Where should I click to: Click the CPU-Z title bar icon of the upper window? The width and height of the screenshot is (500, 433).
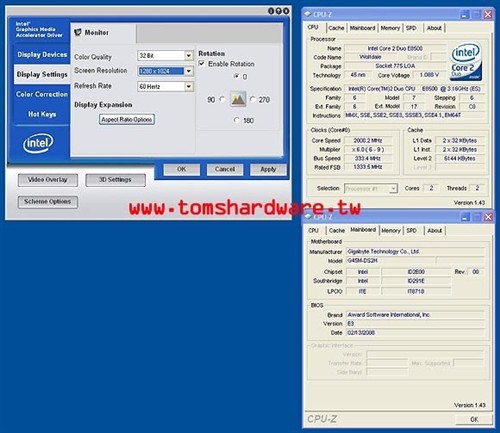tap(308, 14)
